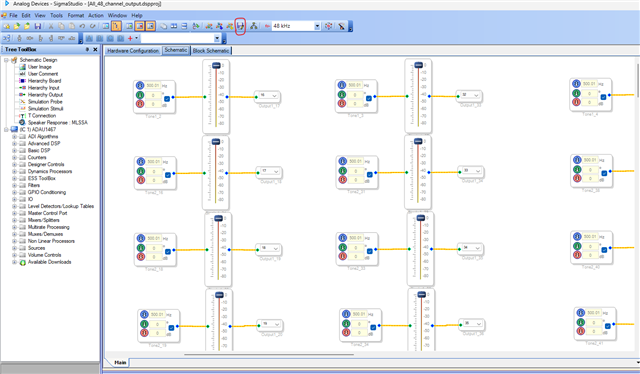The height and width of the screenshot is (374, 640).
Task: Click the new project icon
Action: click(x=7, y=26)
